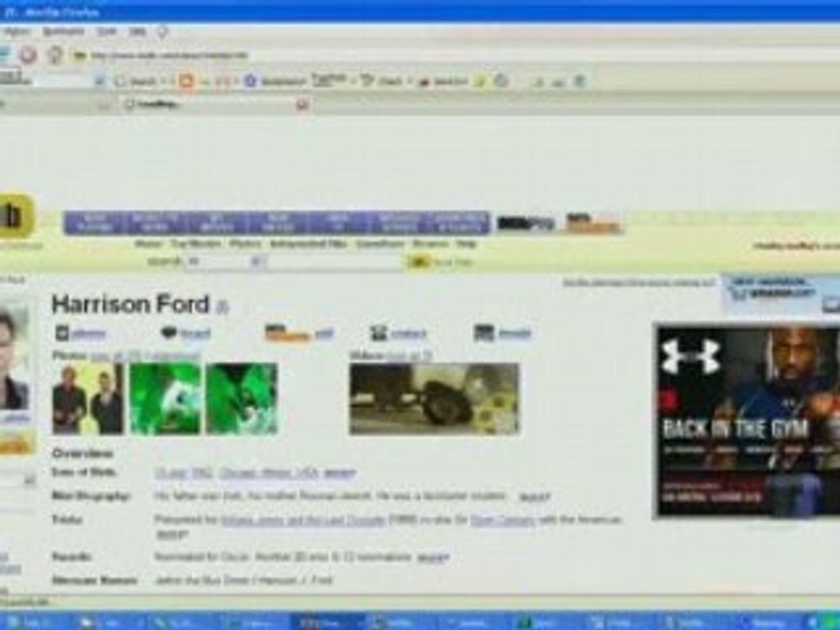Click the small icon beside Harrison Ford name
This screenshot has width=840, height=630.
coord(222,307)
